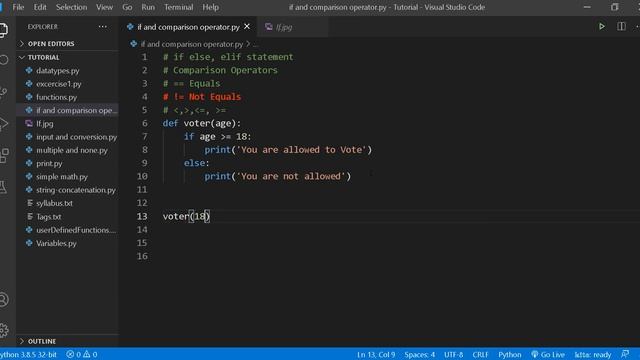Open the Help menu

tap(211, 7)
